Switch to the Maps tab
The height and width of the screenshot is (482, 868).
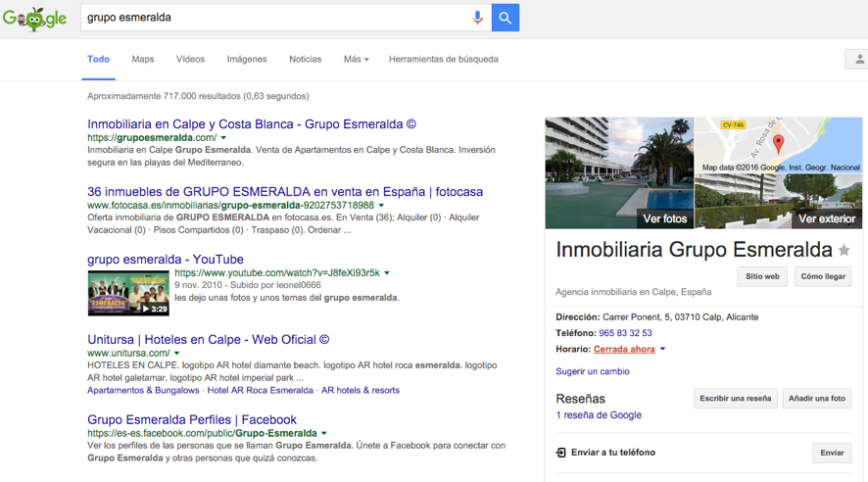(143, 59)
